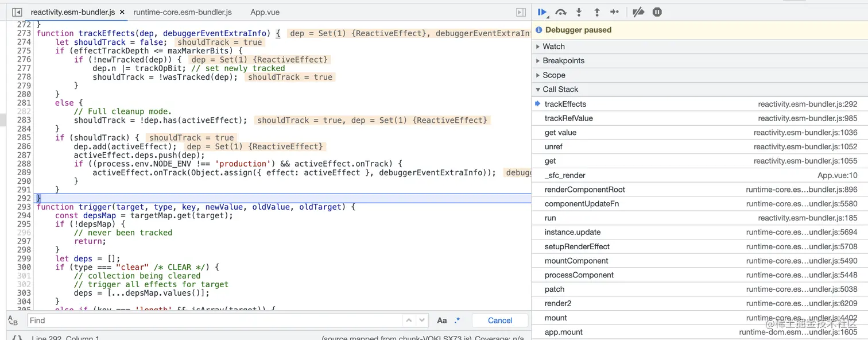
Task: Select the patch stack frame
Action: point(700,289)
